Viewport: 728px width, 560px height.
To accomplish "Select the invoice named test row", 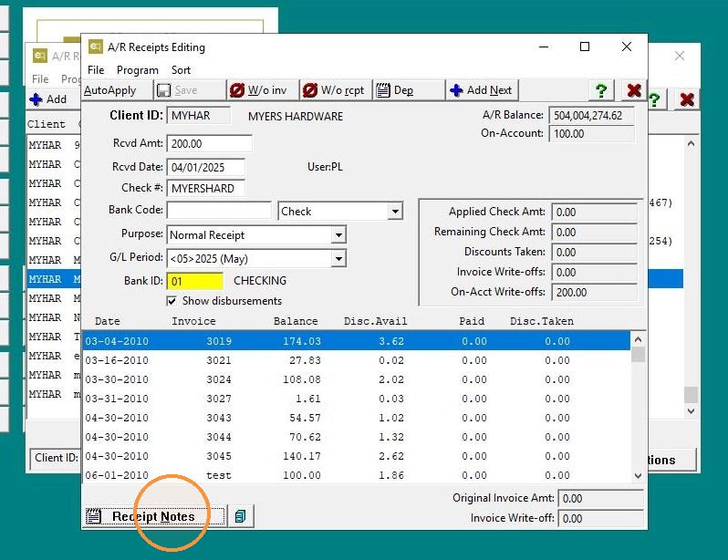I will click(356, 475).
